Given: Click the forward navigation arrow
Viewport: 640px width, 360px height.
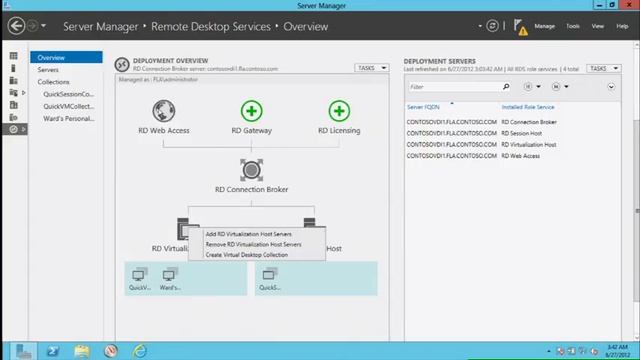Looking at the screenshot, I should (32, 26).
